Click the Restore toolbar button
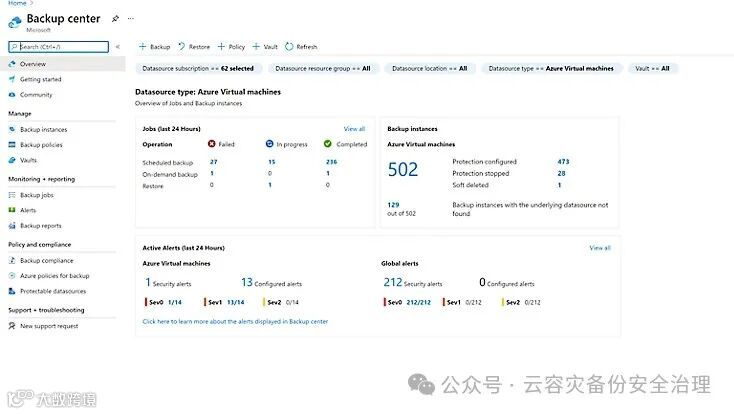This screenshot has width=734, height=414. click(194, 47)
